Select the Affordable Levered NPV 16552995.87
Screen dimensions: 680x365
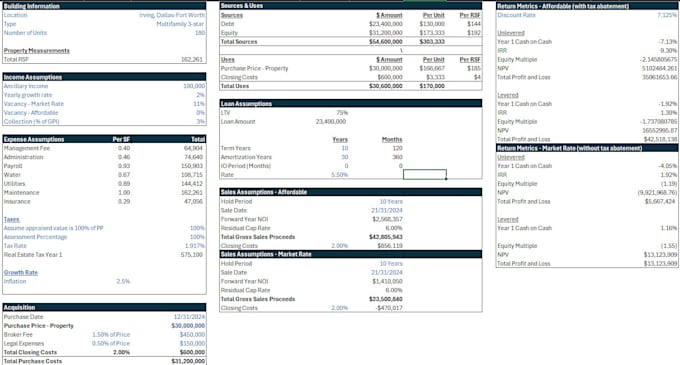click(x=659, y=130)
